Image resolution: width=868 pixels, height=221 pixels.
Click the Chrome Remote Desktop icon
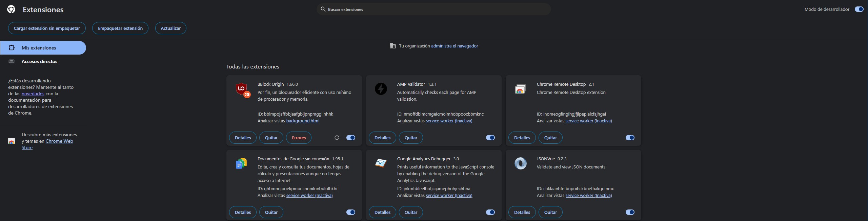520,89
